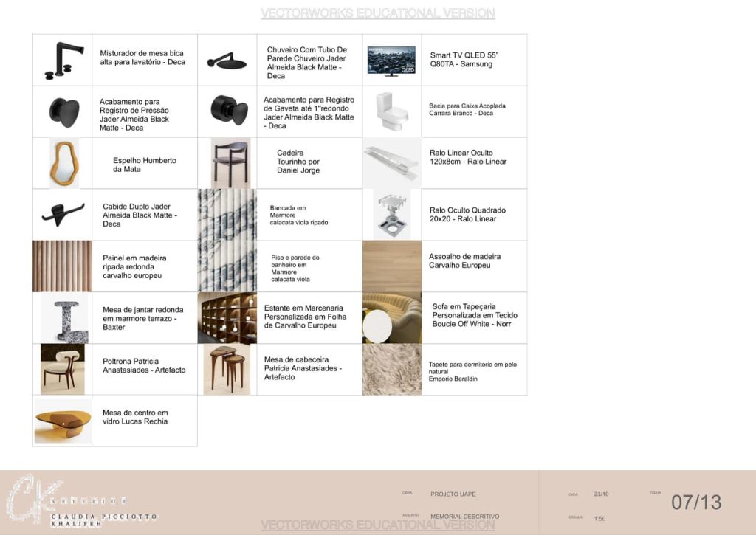The width and height of the screenshot is (756, 535).
Task: Select the Espelho Humberto da Mata mirror image
Action: pos(63,162)
